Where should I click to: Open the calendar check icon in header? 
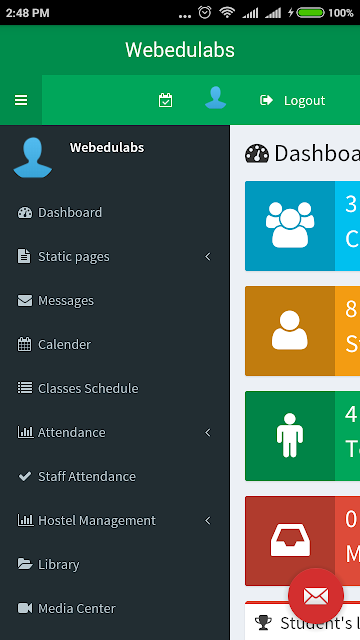165,100
